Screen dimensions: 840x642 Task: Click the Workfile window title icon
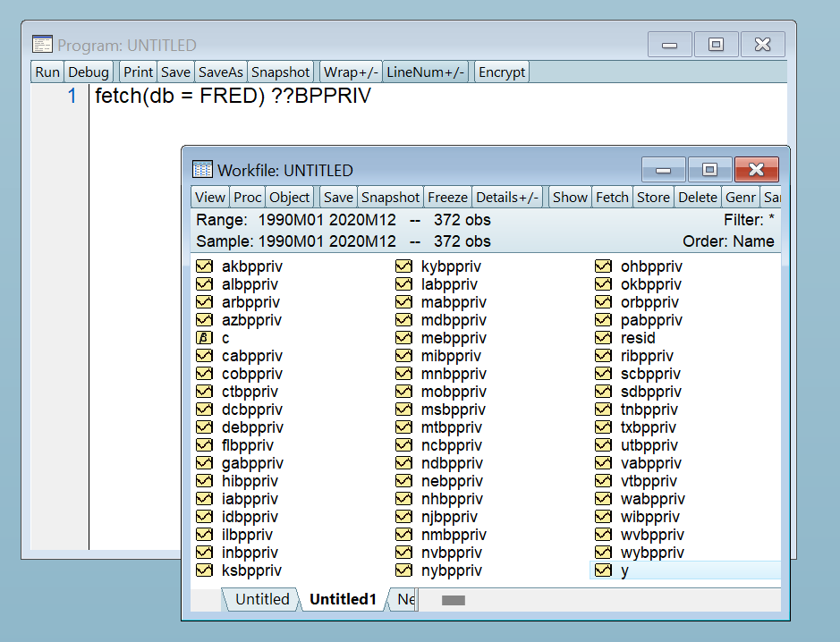[202, 170]
